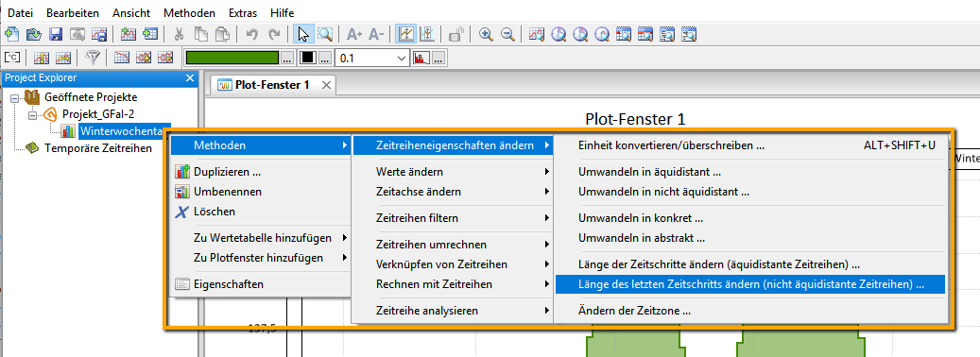Toggle the zoom rectangle magnifier tool
Image resolution: width=980 pixels, height=357 pixels.
tap(324, 34)
